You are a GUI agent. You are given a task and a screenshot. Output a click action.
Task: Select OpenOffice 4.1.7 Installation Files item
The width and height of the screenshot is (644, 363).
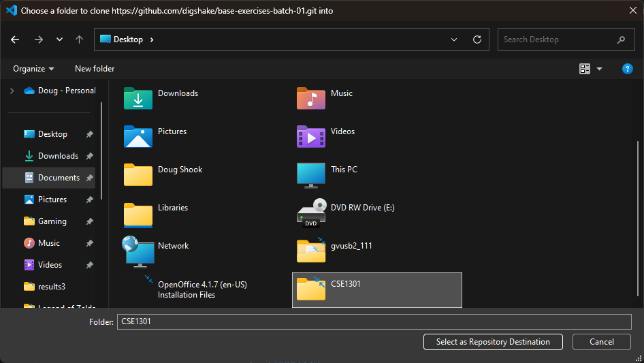click(202, 289)
